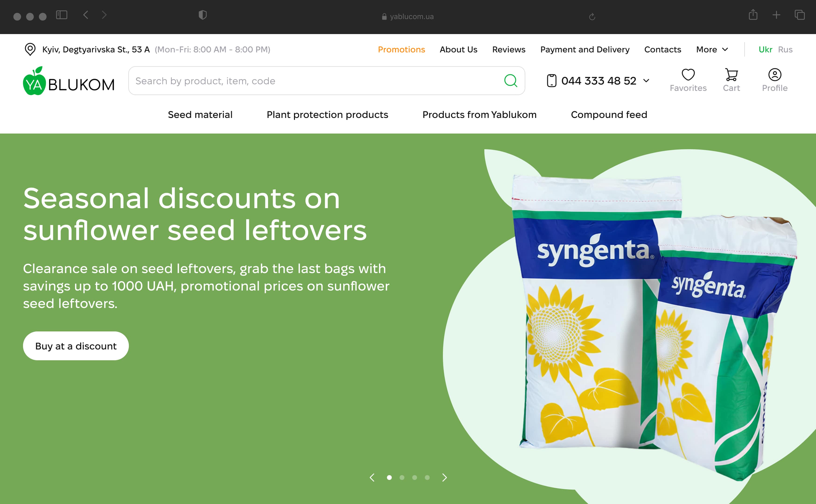Click the location pin icon by the address
Viewport: 816px width, 504px height.
(30, 49)
